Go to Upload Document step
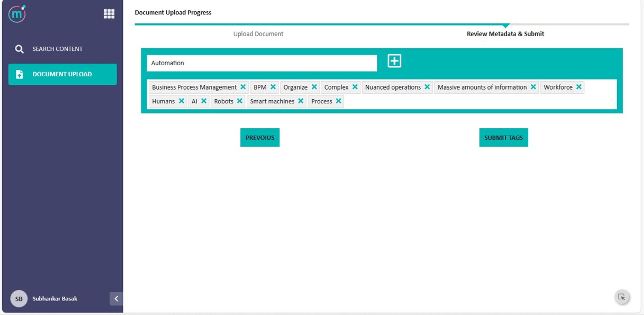Viewport: 644px width, 315px height. click(x=258, y=34)
